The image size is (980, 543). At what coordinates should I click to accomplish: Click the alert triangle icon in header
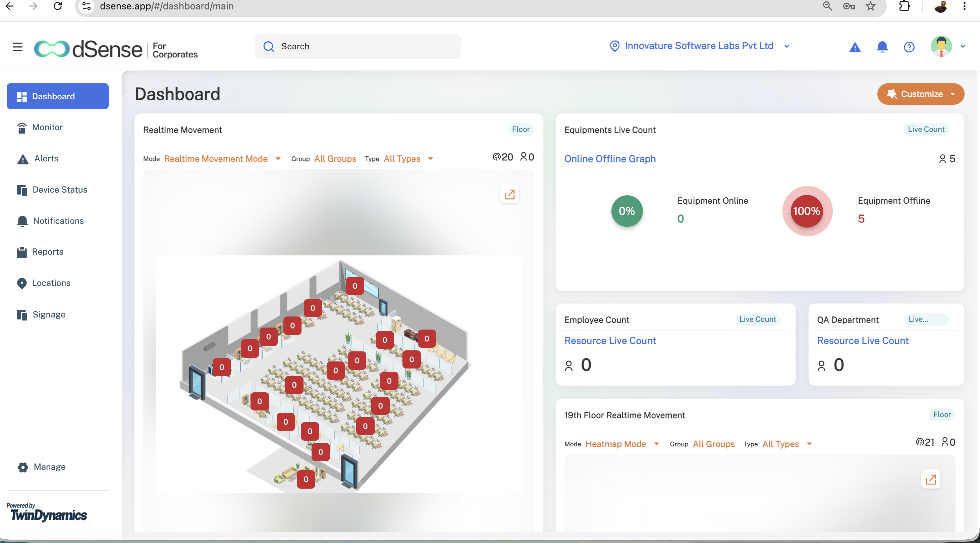coord(855,47)
